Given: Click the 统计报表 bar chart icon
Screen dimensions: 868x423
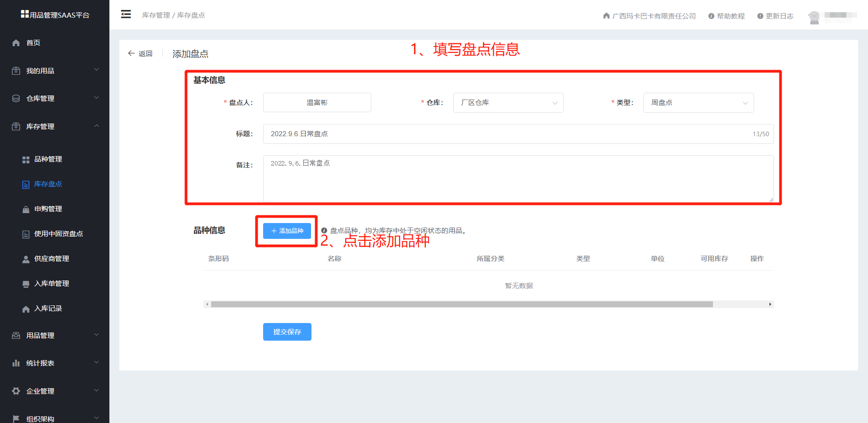Looking at the screenshot, I should click(16, 363).
